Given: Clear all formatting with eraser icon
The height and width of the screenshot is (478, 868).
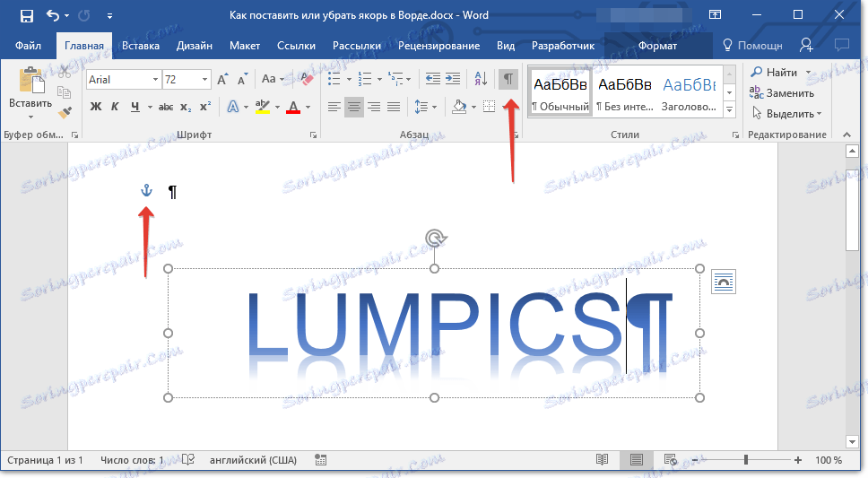Looking at the screenshot, I should (308, 79).
